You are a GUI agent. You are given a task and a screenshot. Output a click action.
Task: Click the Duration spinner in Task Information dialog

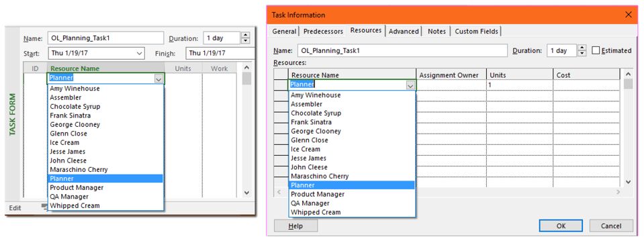tap(582, 50)
